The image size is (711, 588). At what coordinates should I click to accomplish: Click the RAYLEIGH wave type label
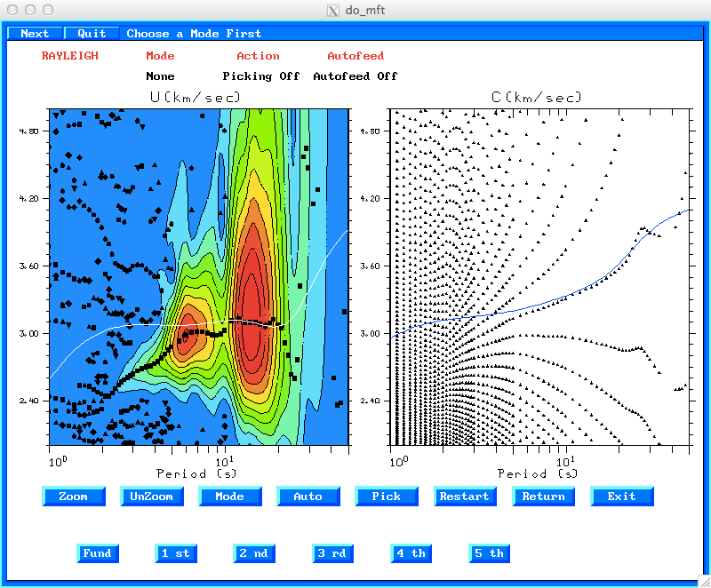point(70,56)
